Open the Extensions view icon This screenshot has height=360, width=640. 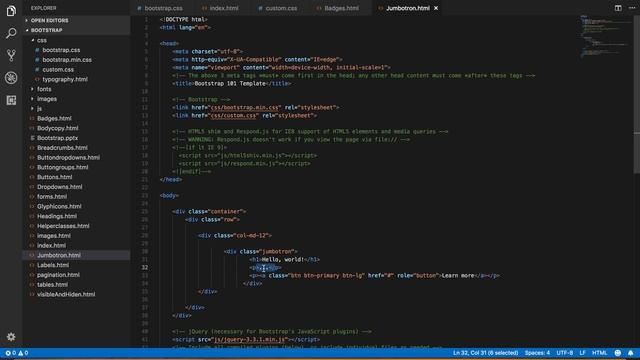(11, 100)
